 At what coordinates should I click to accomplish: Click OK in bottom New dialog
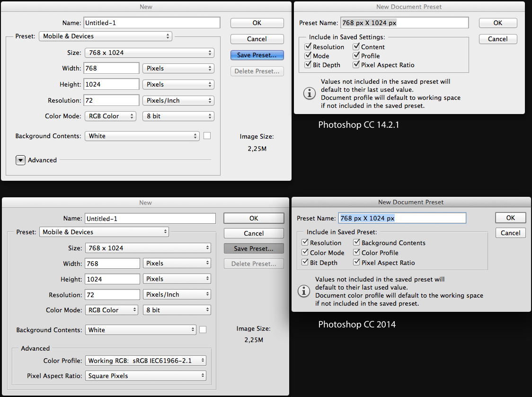(x=254, y=218)
